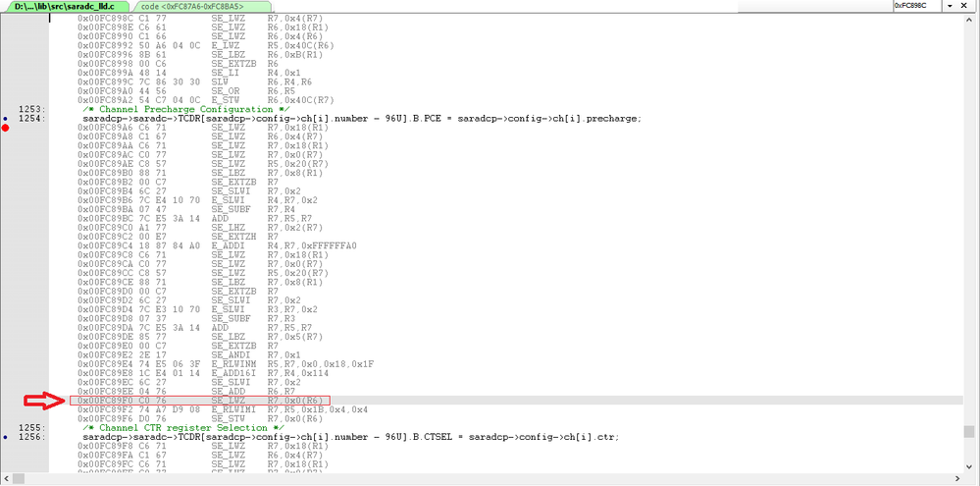Click the comment 'Channel Precharge Configuration'
This screenshot has width=980, height=486.
coord(184,109)
